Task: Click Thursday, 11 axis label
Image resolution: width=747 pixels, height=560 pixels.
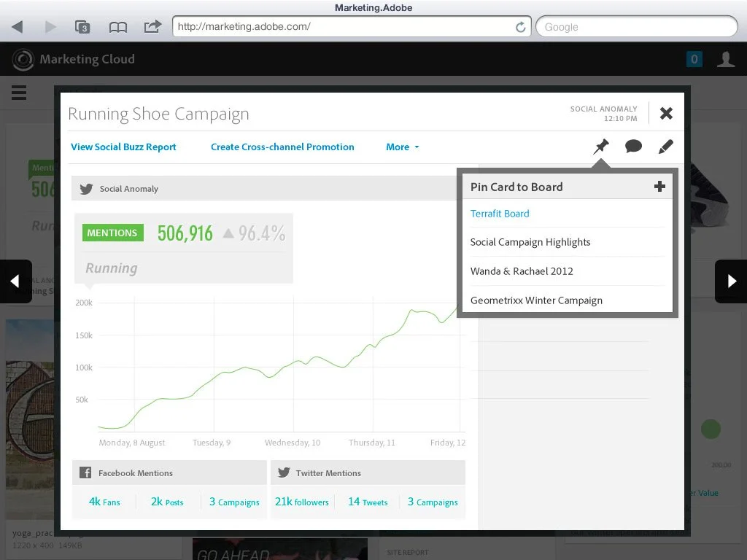Action: (372, 443)
